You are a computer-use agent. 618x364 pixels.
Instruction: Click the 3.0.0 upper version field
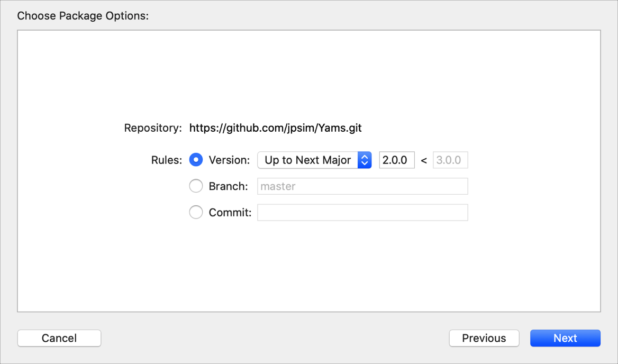tap(450, 160)
